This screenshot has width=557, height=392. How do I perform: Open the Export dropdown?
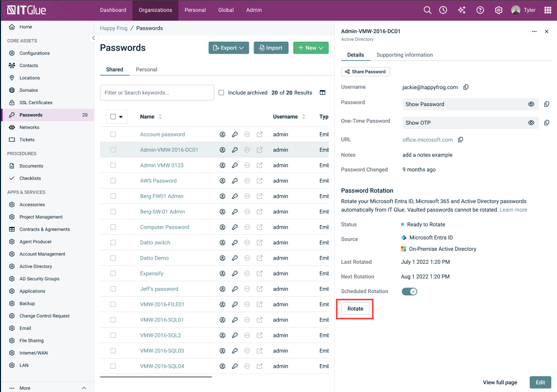pyautogui.click(x=229, y=48)
